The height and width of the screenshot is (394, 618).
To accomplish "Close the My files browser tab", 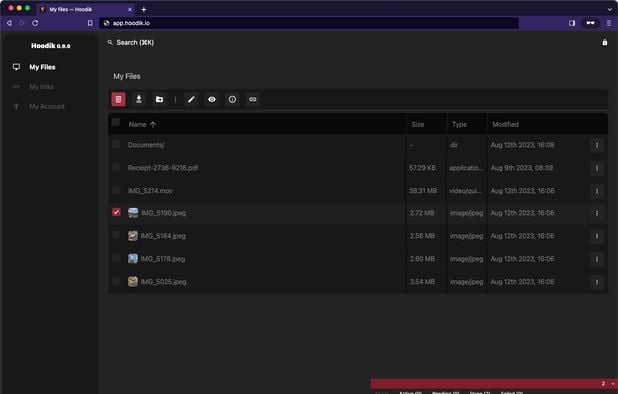I will click(130, 9).
